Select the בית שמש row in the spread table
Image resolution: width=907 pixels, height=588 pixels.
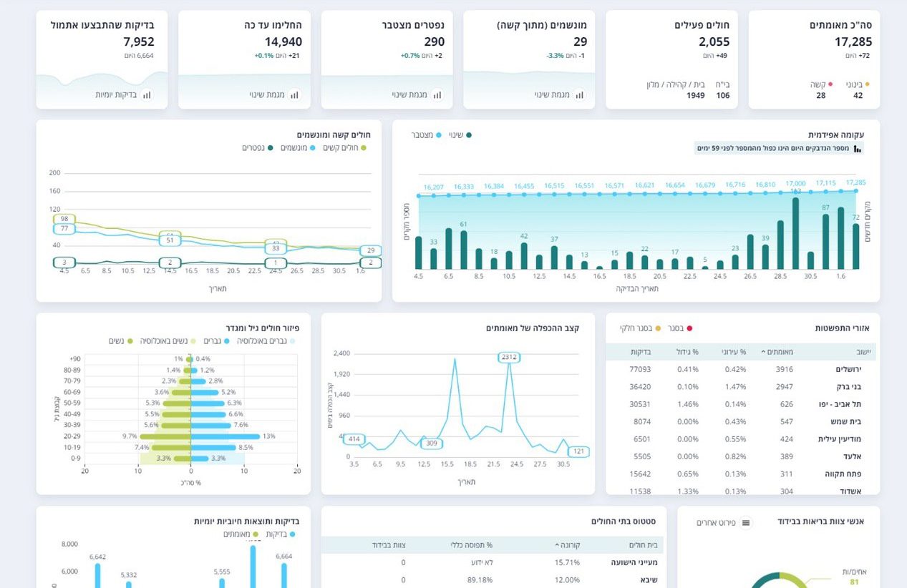[x=740, y=422]
